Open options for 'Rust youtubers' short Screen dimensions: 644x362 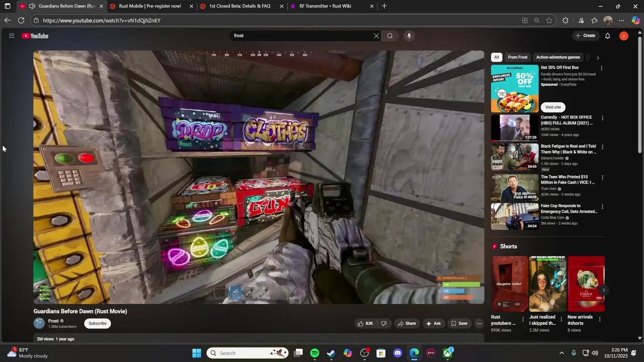(523, 319)
